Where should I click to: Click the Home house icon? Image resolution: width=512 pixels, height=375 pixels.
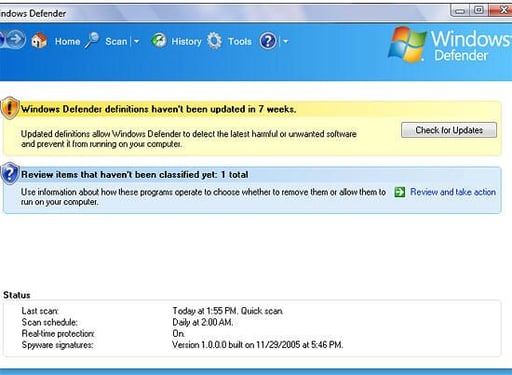click(39, 41)
